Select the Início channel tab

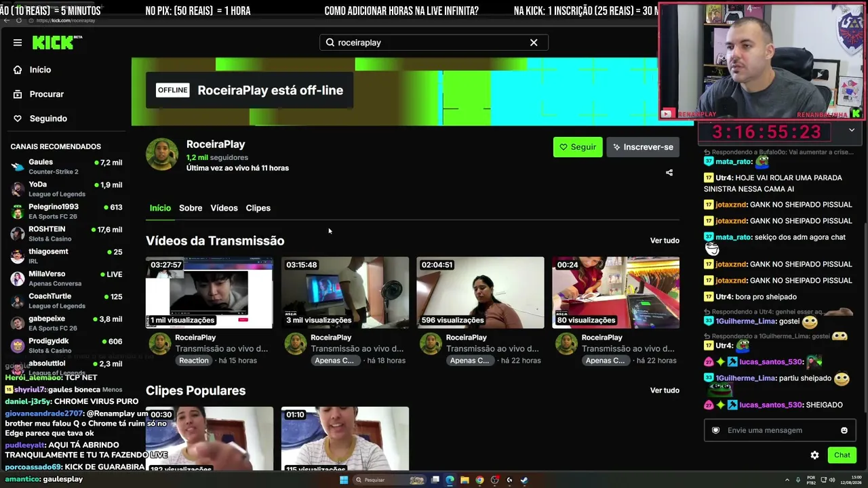click(x=160, y=208)
